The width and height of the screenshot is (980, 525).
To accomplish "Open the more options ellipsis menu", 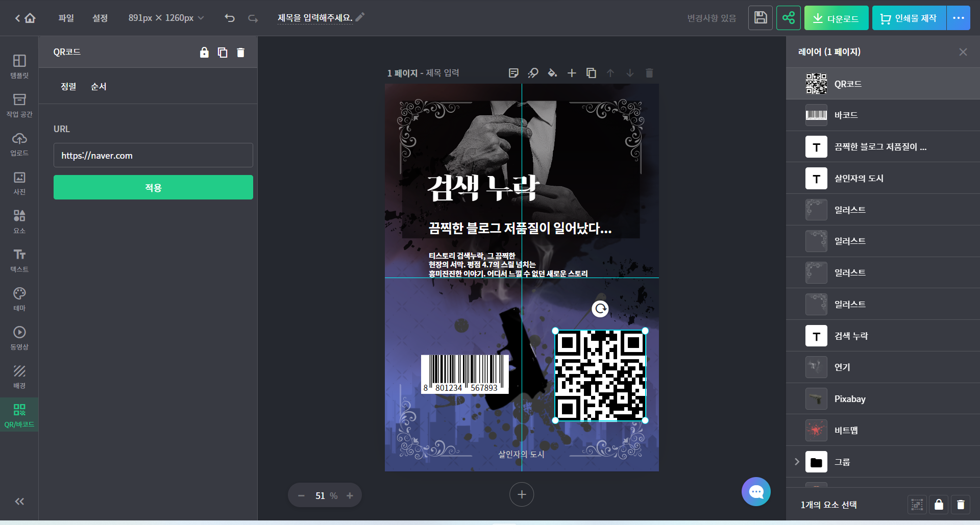I will coord(959,18).
